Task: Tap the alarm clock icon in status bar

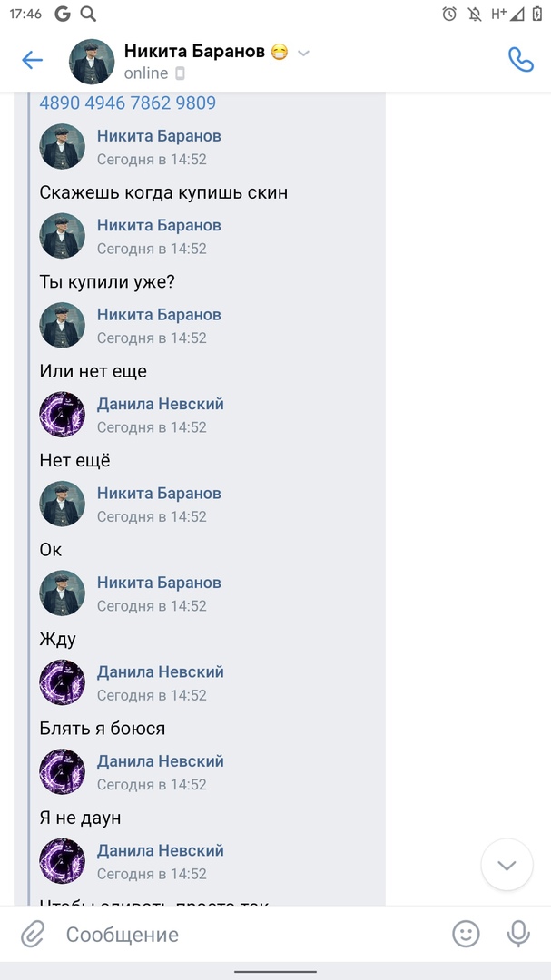Action: (449, 14)
